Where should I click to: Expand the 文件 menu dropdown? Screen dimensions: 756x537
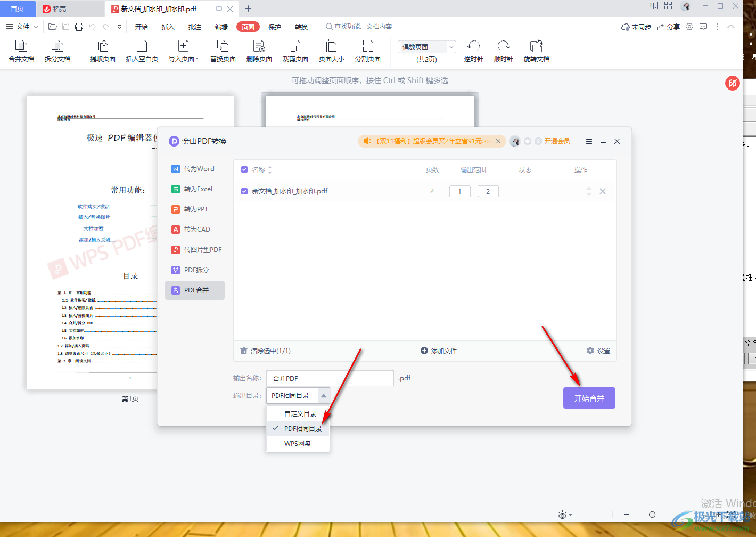pyautogui.click(x=22, y=27)
